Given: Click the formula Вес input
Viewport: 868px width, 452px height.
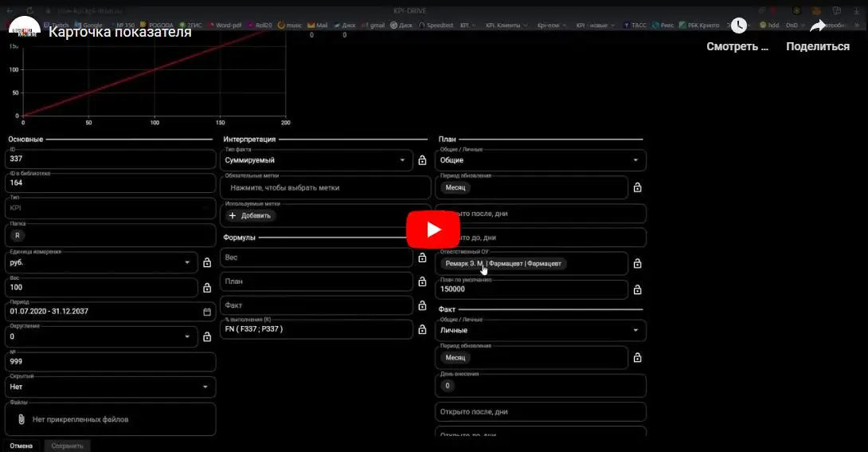Looking at the screenshot, I should pos(317,257).
